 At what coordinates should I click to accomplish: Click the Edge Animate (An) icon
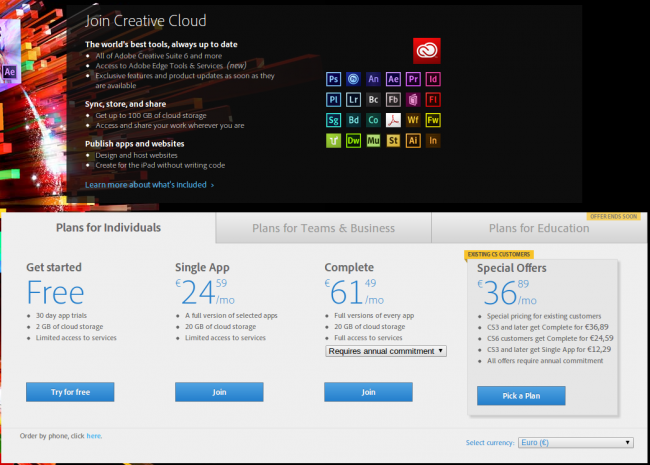[x=373, y=79]
